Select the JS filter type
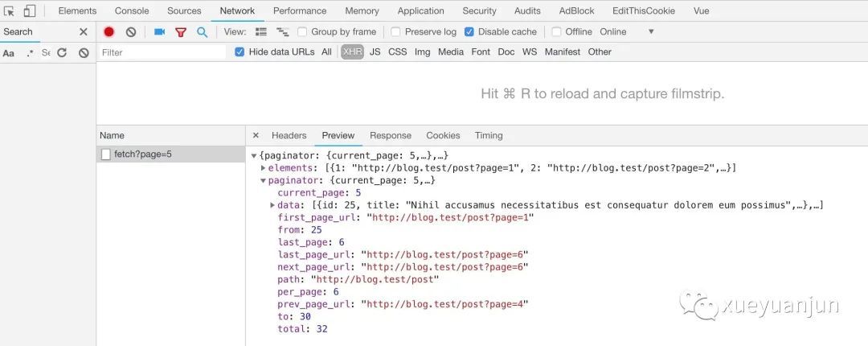This screenshot has height=346, width=868. [x=375, y=52]
